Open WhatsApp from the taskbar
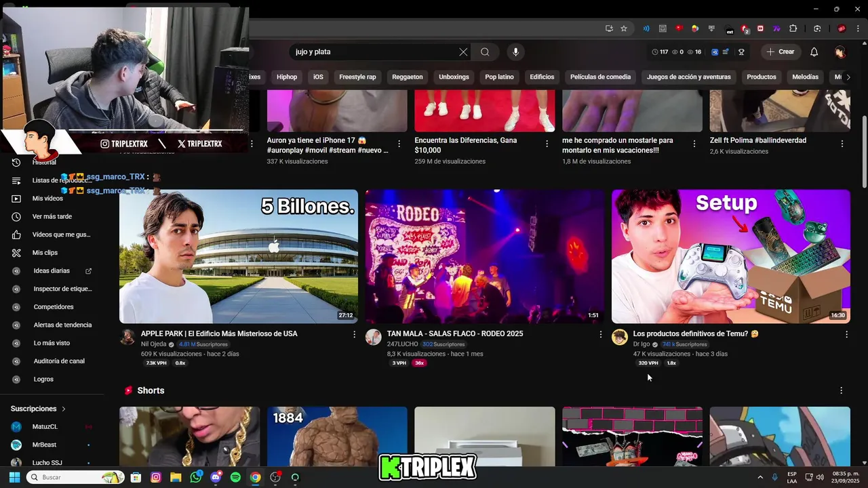The height and width of the screenshot is (488, 868). 196,477
